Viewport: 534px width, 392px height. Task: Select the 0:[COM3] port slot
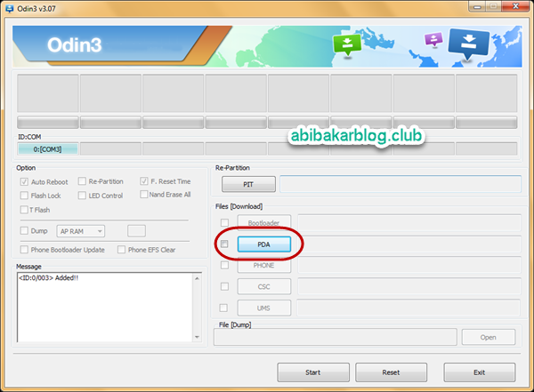[48, 149]
